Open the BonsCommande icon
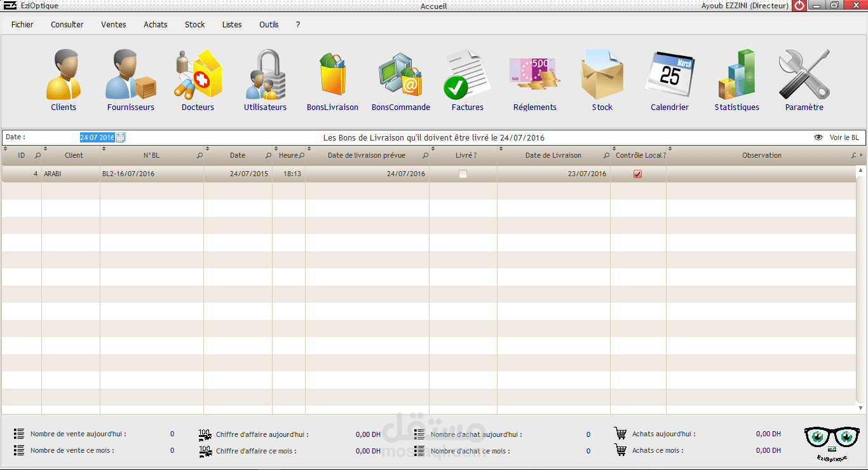The height and width of the screenshot is (470, 868). pyautogui.click(x=400, y=74)
